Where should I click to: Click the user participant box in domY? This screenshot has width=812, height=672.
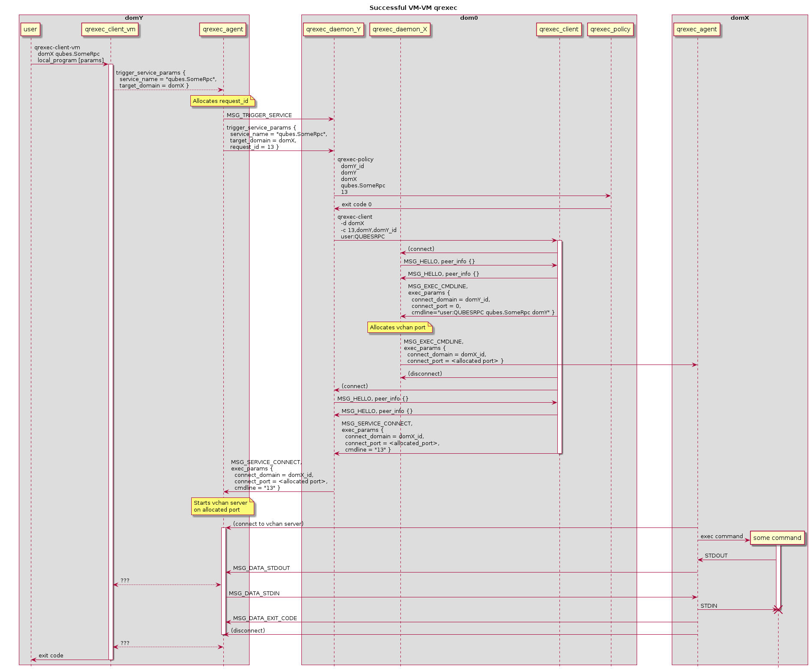click(x=30, y=30)
